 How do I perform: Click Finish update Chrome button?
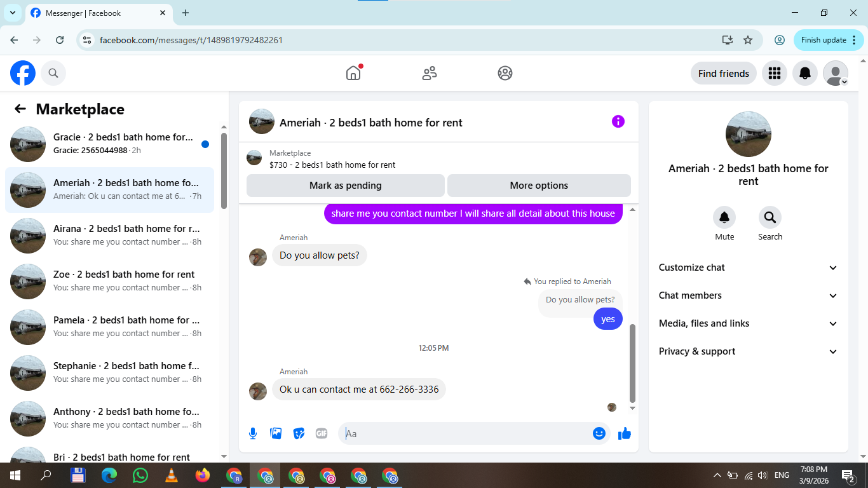(829, 40)
